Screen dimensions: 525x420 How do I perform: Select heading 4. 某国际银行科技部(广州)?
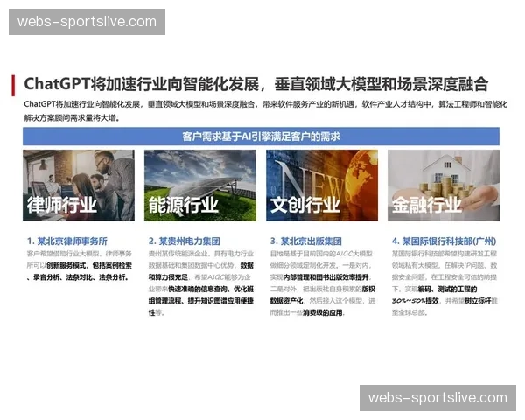coord(444,241)
